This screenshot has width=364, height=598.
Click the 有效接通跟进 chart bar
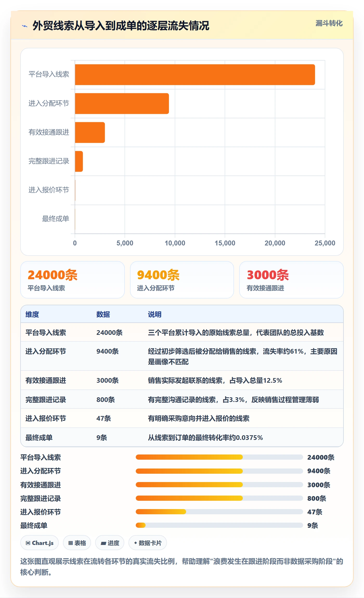(90, 132)
